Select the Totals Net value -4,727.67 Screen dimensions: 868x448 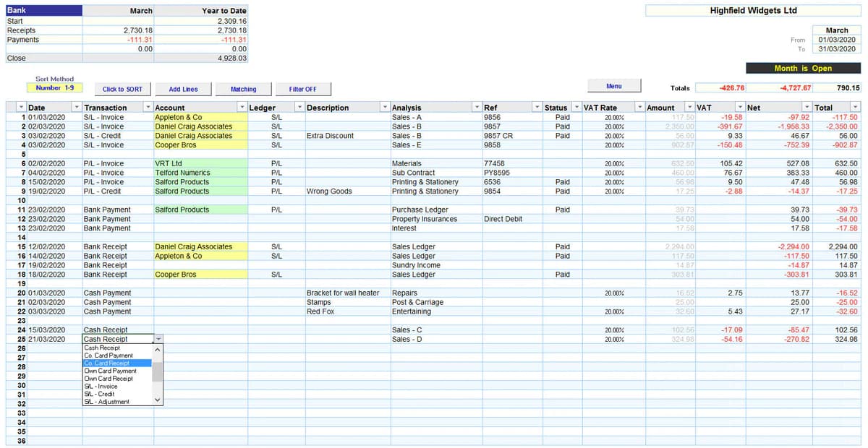780,88
